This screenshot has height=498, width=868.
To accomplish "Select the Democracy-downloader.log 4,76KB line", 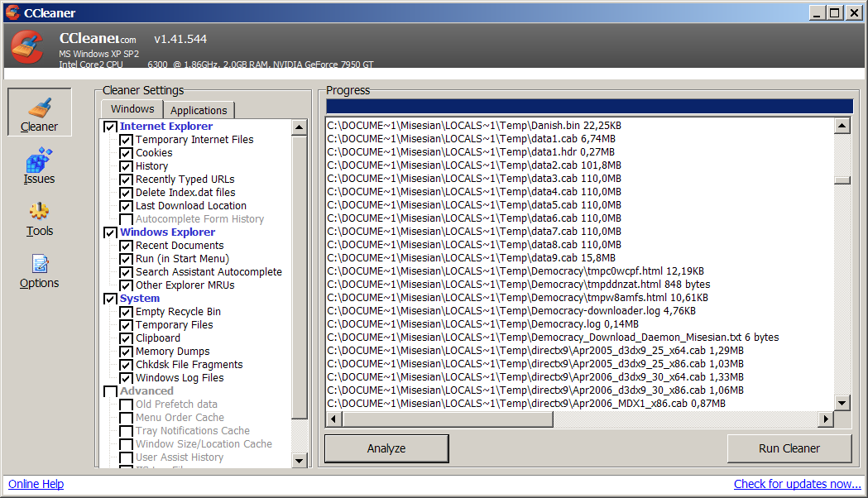I will [511, 311].
